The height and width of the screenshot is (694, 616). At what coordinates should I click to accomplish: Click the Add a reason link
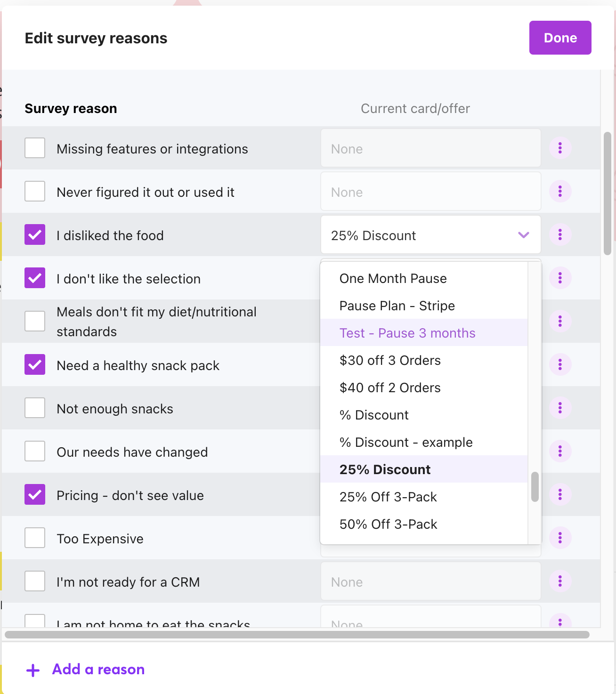[98, 670]
